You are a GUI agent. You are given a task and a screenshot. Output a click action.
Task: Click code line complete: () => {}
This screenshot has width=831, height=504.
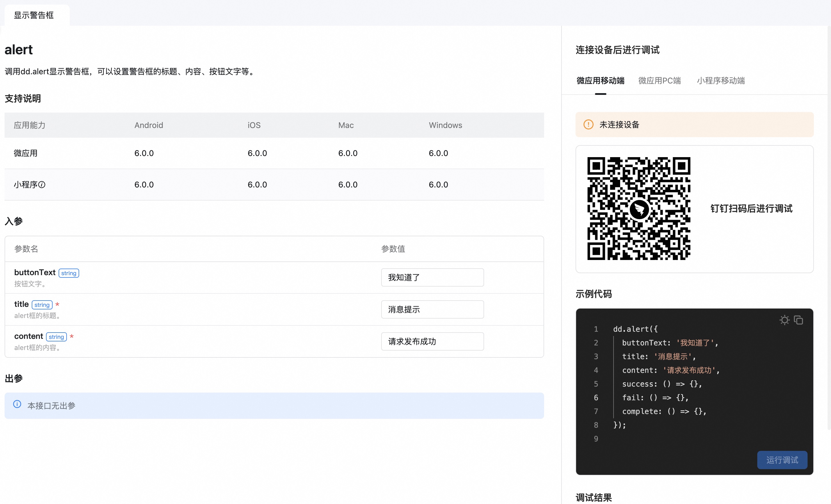pyautogui.click(x=664, y=412)
